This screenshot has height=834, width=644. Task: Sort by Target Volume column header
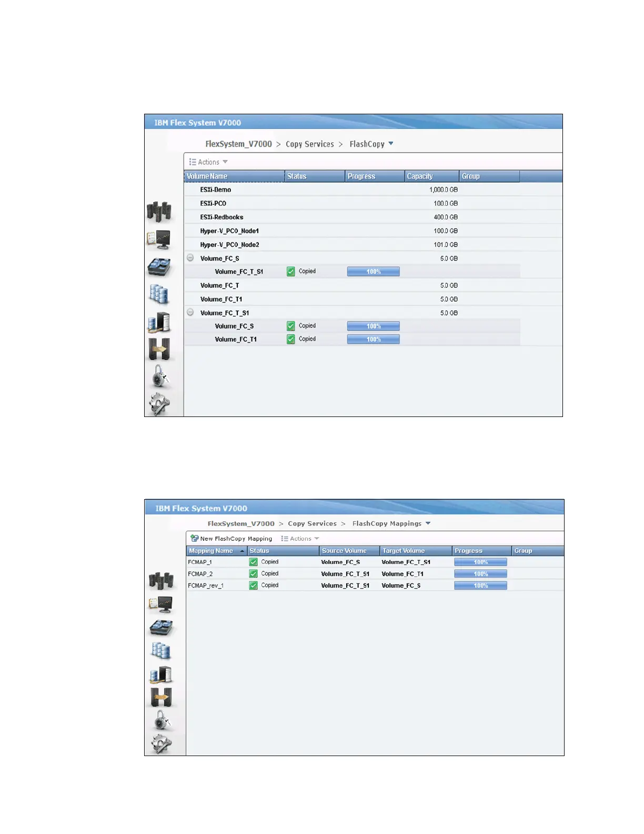416,551
